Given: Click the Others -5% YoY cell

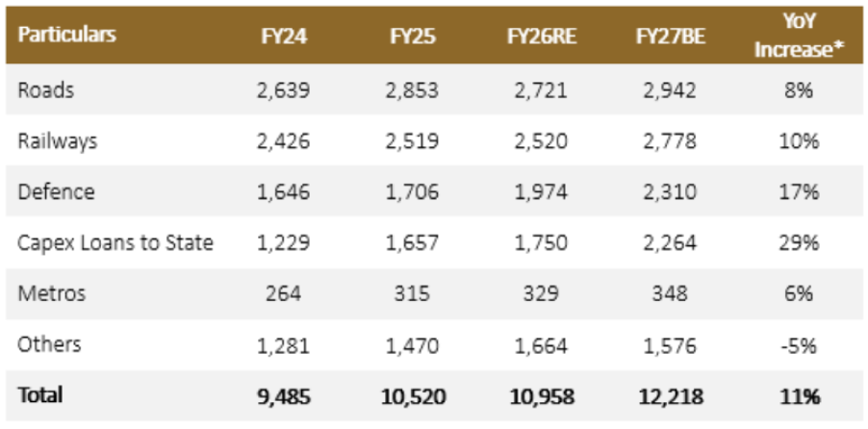Looking at the screenshot, I should [x=800, y=345].
